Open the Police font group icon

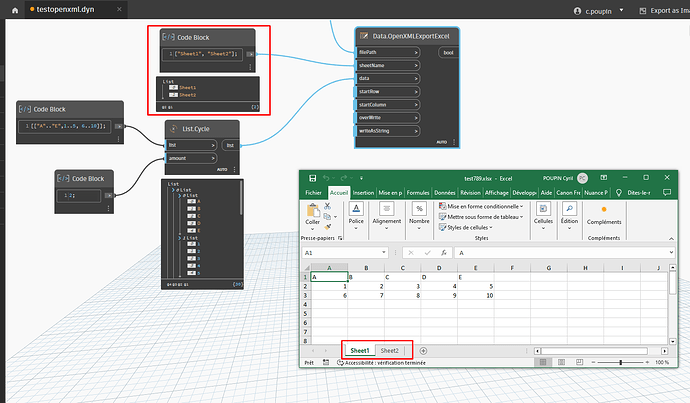click(x=357, y=210)
